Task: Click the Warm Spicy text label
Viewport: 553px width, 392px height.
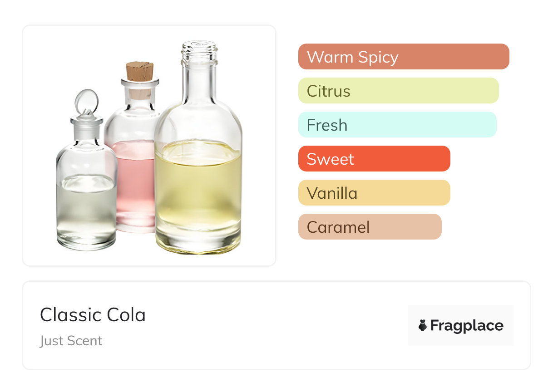Action: click(x=352, y=57)
